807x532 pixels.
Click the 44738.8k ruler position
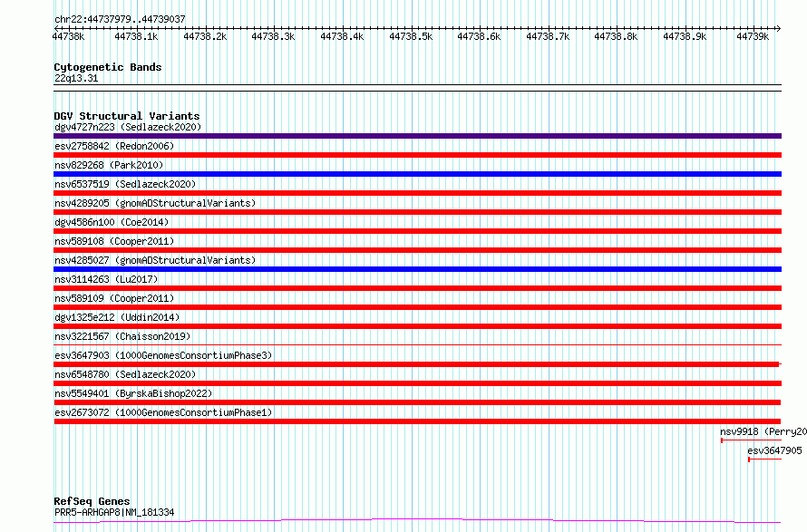tap(616, 36)
